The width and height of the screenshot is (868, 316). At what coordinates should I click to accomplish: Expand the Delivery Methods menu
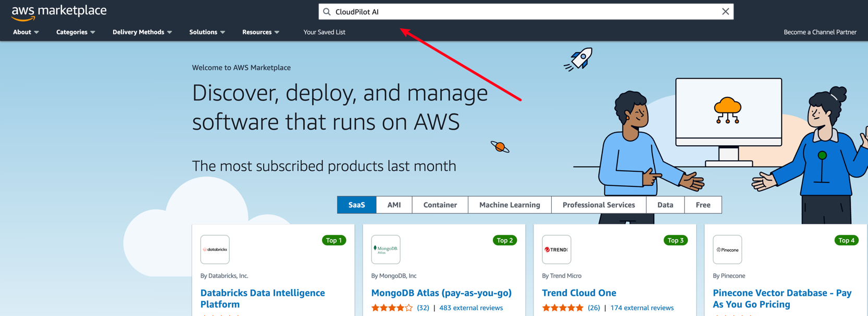tap(142, 32)
